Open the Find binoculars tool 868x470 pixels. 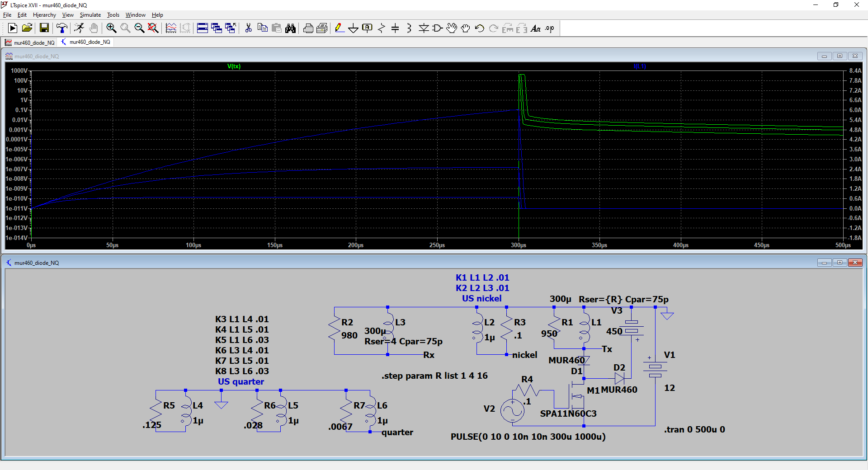tap(290, 28)
